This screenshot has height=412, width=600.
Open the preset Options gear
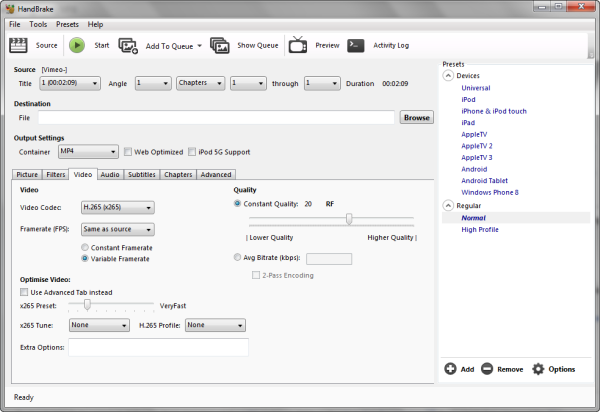[x=537, y=369]
